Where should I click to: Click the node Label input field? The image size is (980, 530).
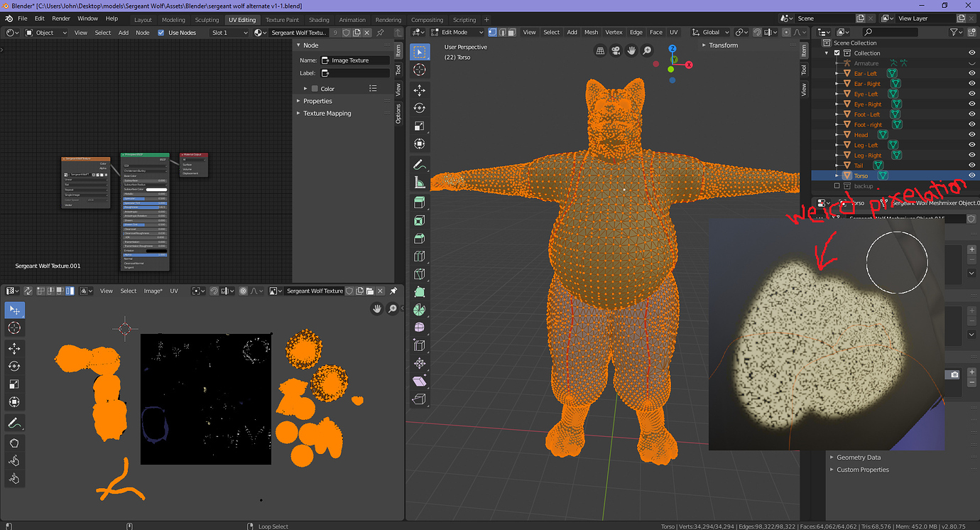[x=354, y=72]
